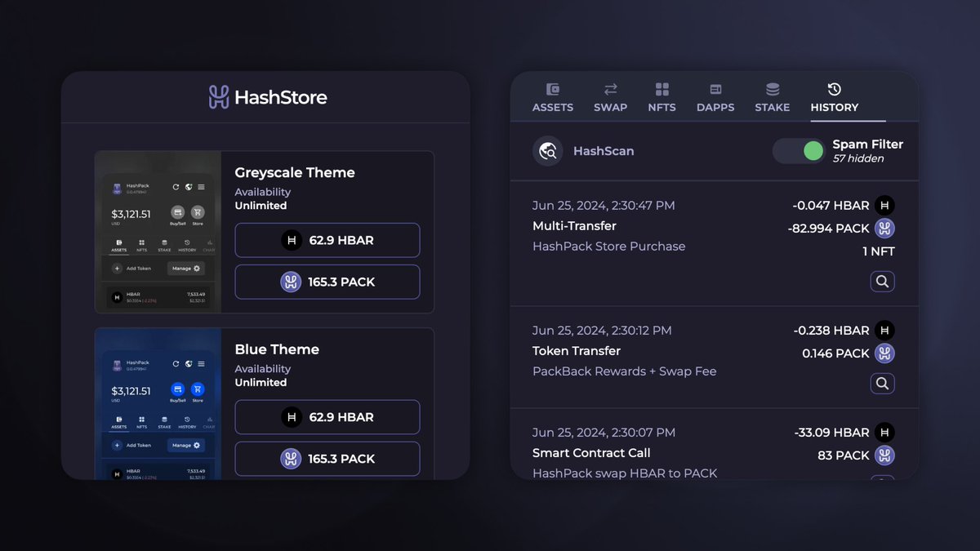The image size is (980, 551).
Task: Click the Jun 25, 2024, 2:30:07 PM timestamp
Action: [604, 433]
